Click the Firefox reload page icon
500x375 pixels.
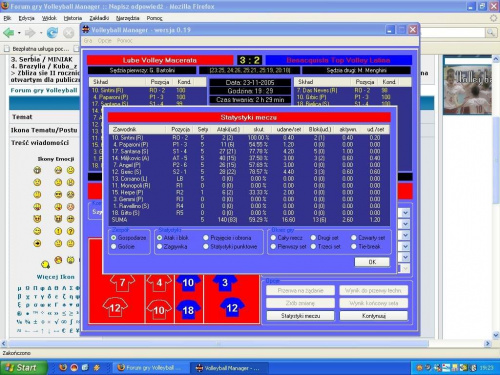52,33
